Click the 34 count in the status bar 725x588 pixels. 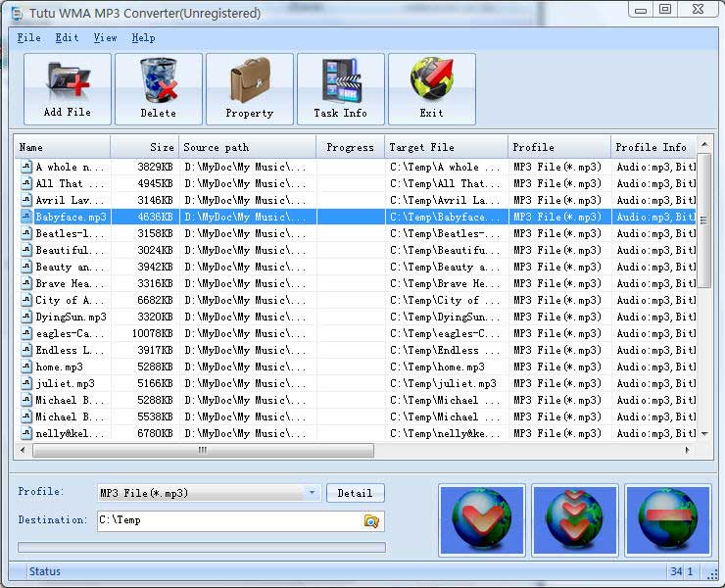coord(676,571)
